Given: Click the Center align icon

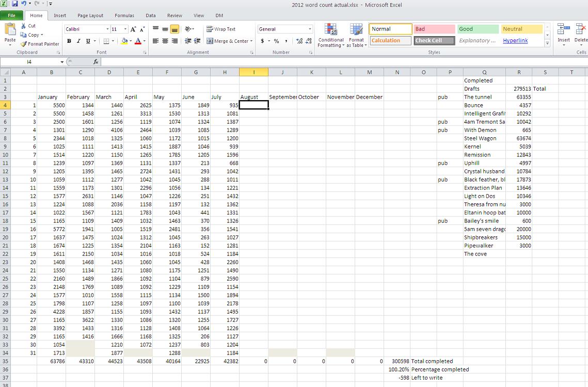Looking at the screenshot, I should (x=165, y=41).
